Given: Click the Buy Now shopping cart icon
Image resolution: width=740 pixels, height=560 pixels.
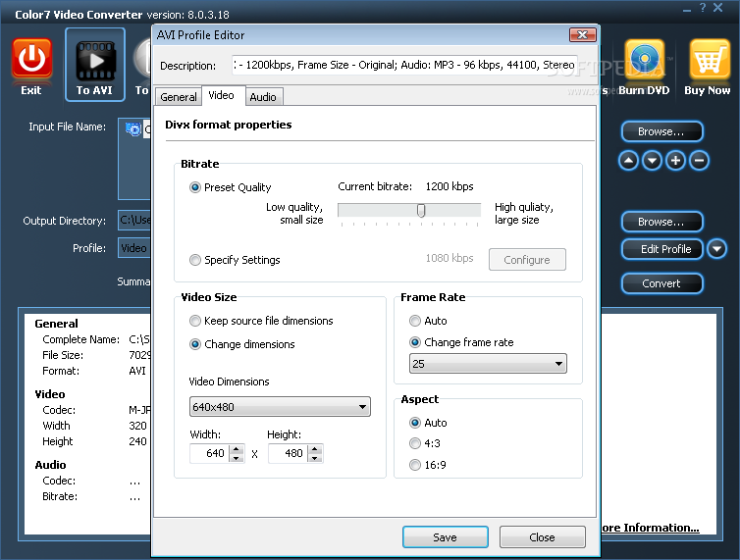Looking at the screenshot, I should click(x=710, y=59).
